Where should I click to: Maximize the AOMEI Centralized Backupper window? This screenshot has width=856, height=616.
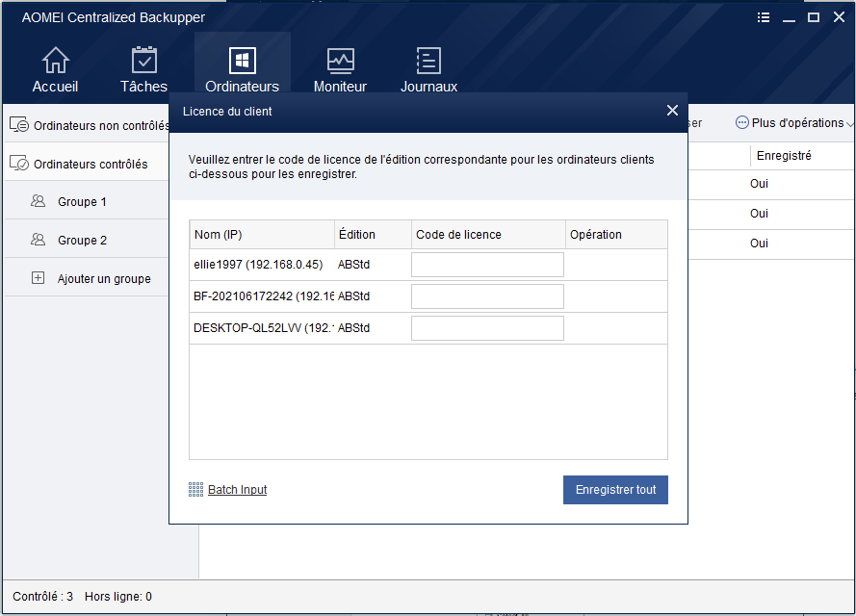[x=814, y=17]
